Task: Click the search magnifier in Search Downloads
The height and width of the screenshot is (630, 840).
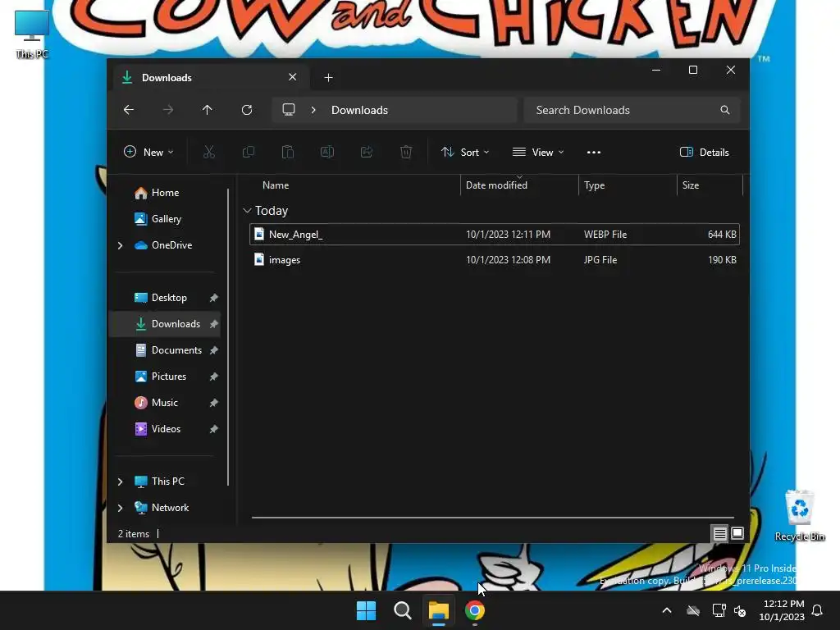Action: pos(725,110)
